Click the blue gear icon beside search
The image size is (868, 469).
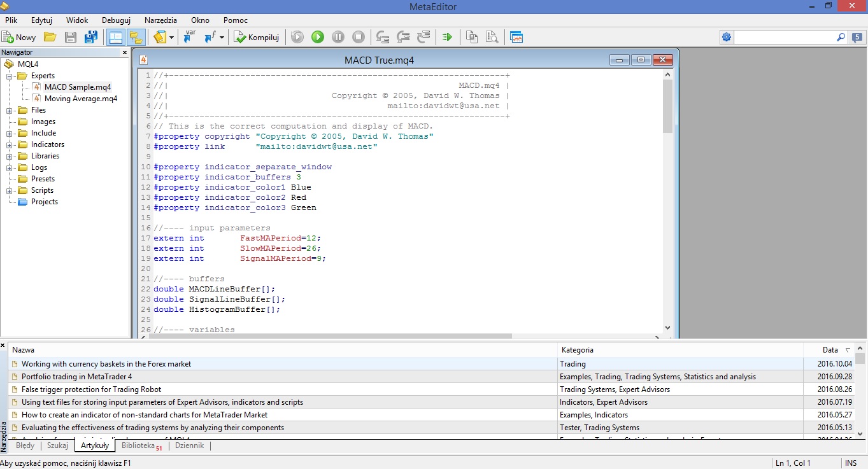pyautogui.click(x=727, y=38)
